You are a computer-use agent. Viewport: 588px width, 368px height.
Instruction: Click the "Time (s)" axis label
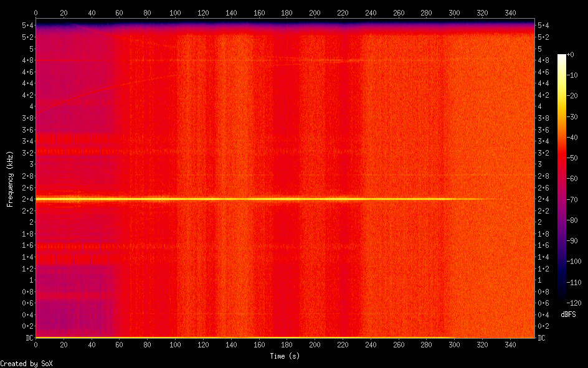click(285, 356)
